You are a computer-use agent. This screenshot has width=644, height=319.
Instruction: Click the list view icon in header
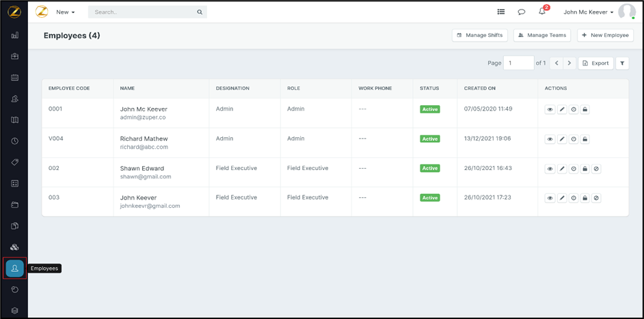(x=500, y=12)
